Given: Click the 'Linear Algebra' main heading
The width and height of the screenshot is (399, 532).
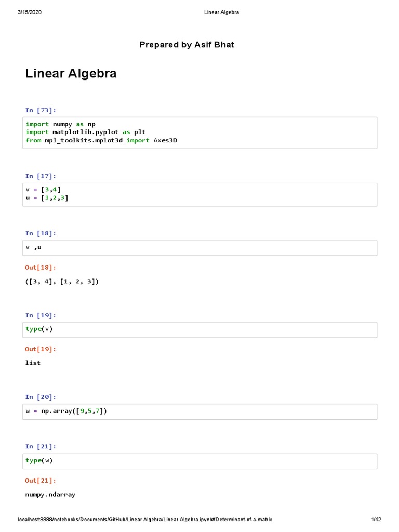Looking at the screenshot, I should pyautogui.click(x=71, y=74).
